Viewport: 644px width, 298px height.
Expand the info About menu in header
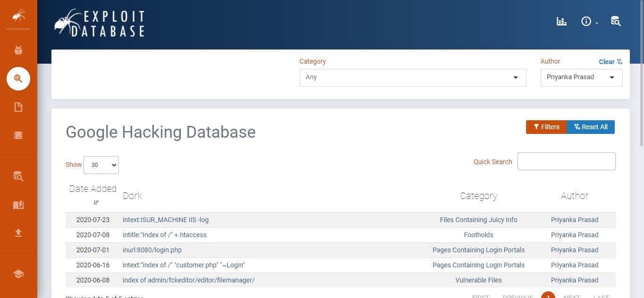(x=589, y=22)
